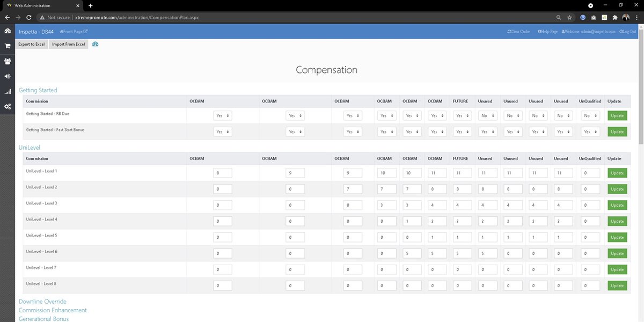Open the Dashboard speedometer icon in sidebar
This screenshot has height=322, width=644.
click(x=7, y=31)
